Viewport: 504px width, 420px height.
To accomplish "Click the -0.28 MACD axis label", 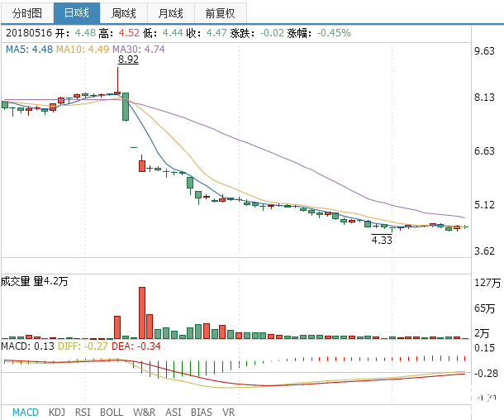I will point(486,374).
